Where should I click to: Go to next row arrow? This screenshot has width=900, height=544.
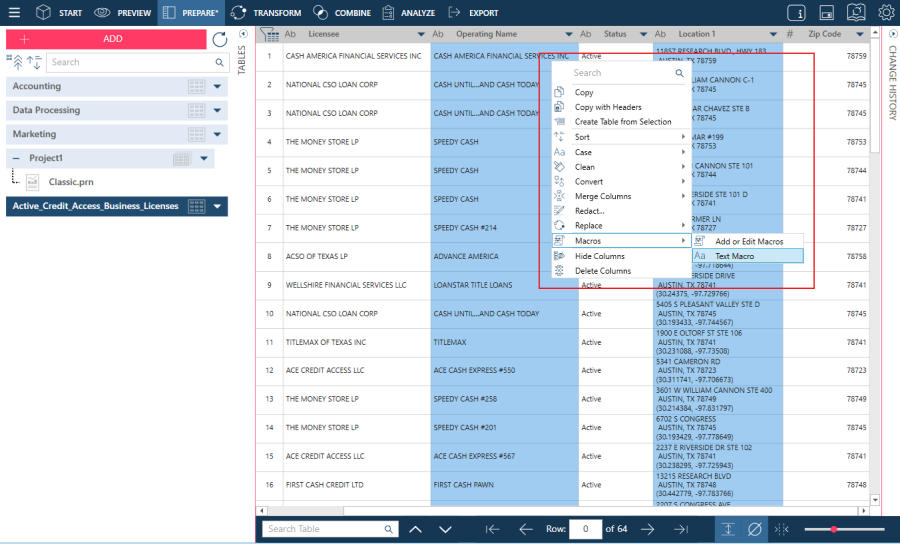[647, 529]
